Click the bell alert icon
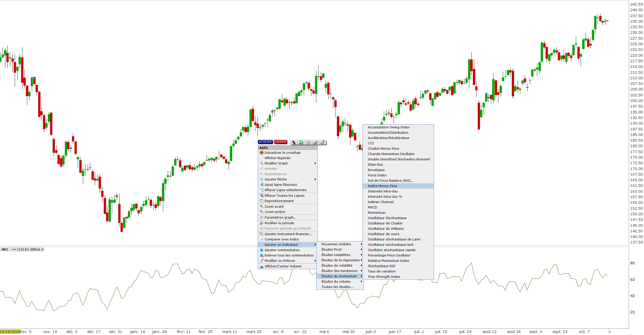 tap(322, 143)
